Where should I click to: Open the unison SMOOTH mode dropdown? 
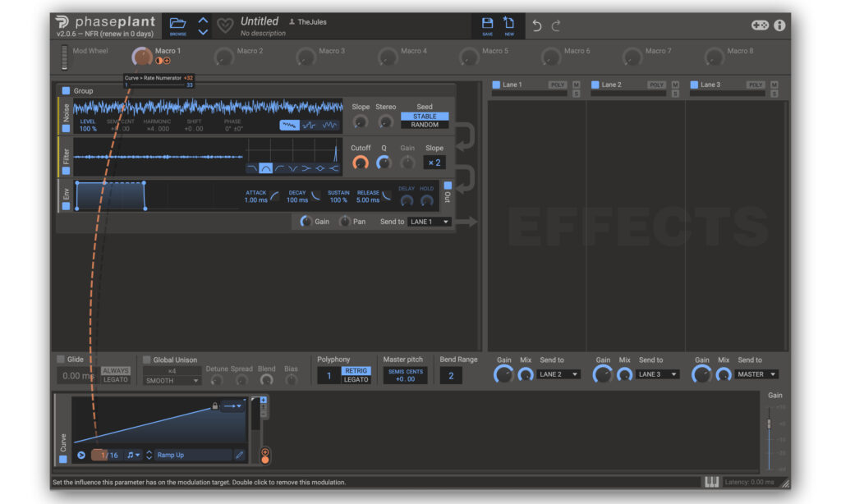(172, 381)
